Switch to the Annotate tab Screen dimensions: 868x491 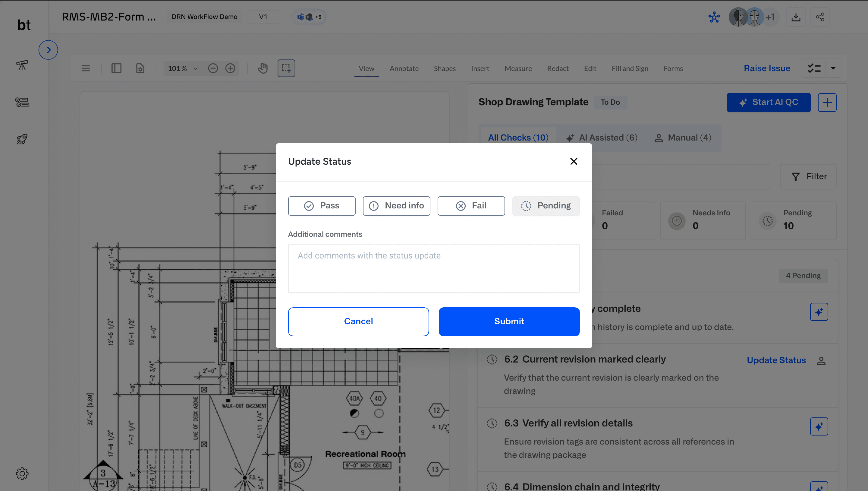tap(404, 68)
